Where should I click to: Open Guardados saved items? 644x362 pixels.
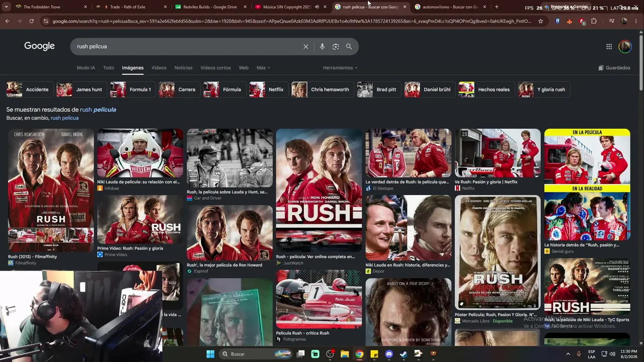(614, 68)
